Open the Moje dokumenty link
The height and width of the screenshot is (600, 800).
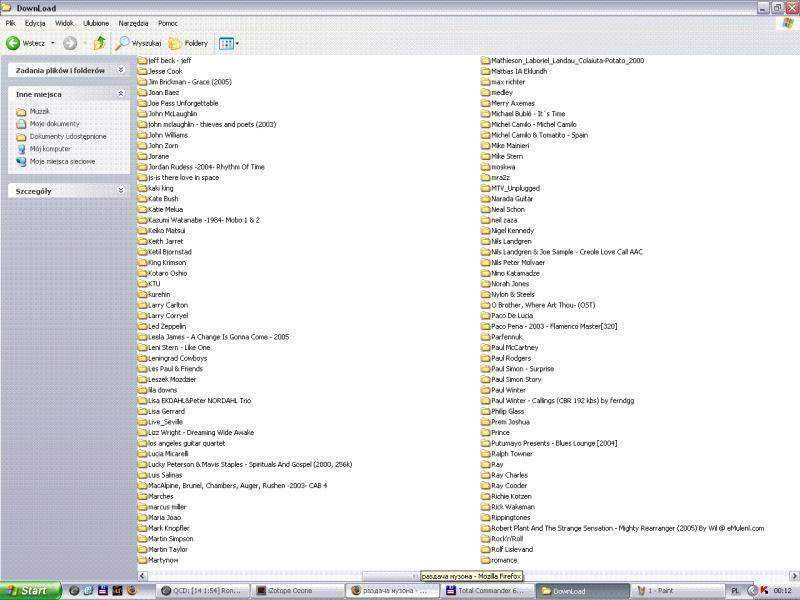(x=54, y=124)
